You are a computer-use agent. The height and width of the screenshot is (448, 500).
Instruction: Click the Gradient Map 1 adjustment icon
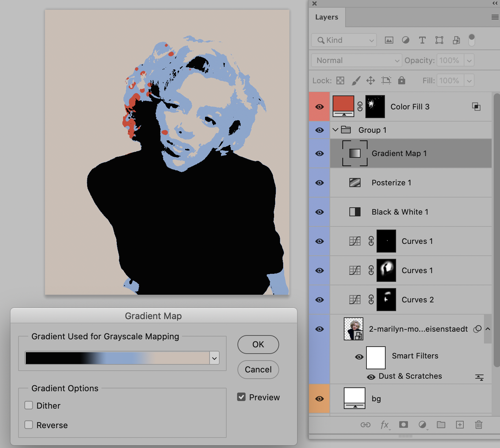coord(355,153)
